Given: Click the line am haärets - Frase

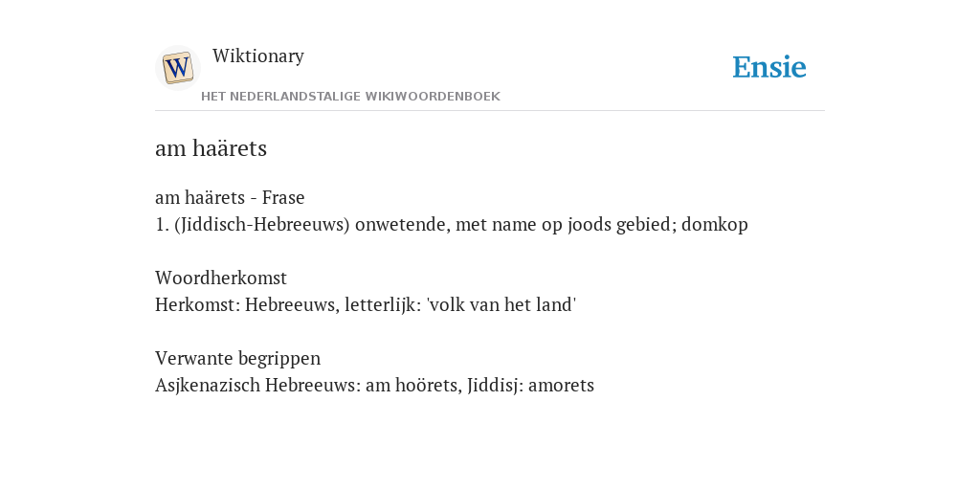Looking at the screenshot, I should coord(230,197).
